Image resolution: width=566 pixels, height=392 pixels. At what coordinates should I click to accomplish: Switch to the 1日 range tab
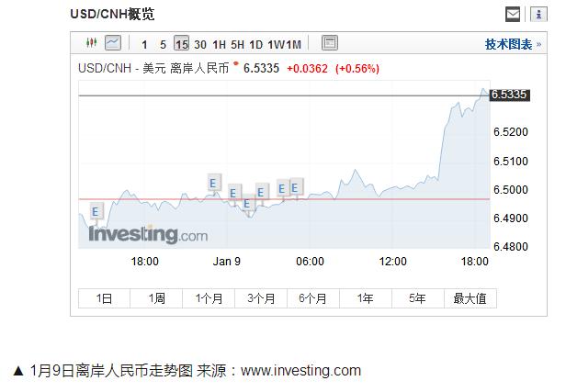coord(104,298)
